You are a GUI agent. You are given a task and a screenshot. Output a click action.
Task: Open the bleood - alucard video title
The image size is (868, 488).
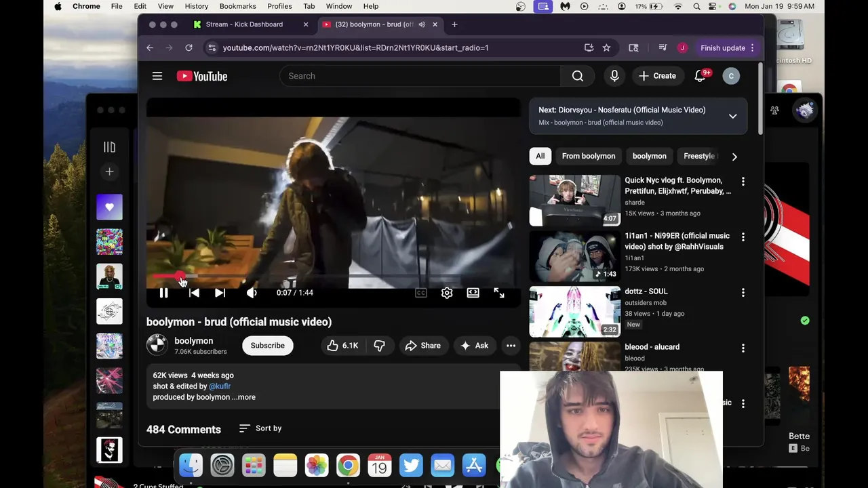(652, 347)
